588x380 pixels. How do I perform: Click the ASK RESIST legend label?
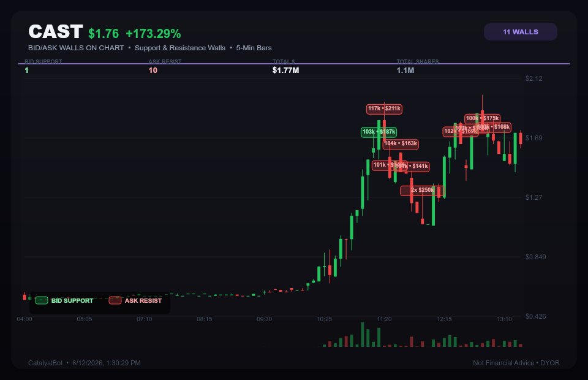[x=143, y=301]
